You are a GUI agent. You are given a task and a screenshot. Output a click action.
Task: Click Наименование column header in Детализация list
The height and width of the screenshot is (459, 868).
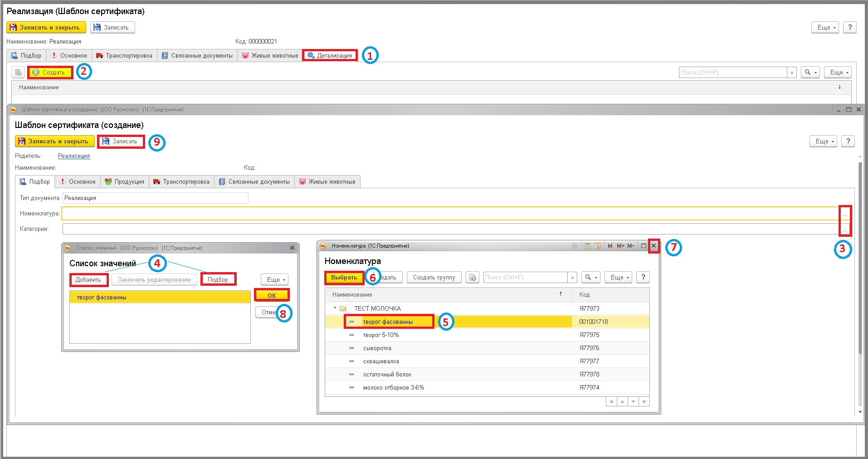[x=39, y=87]
